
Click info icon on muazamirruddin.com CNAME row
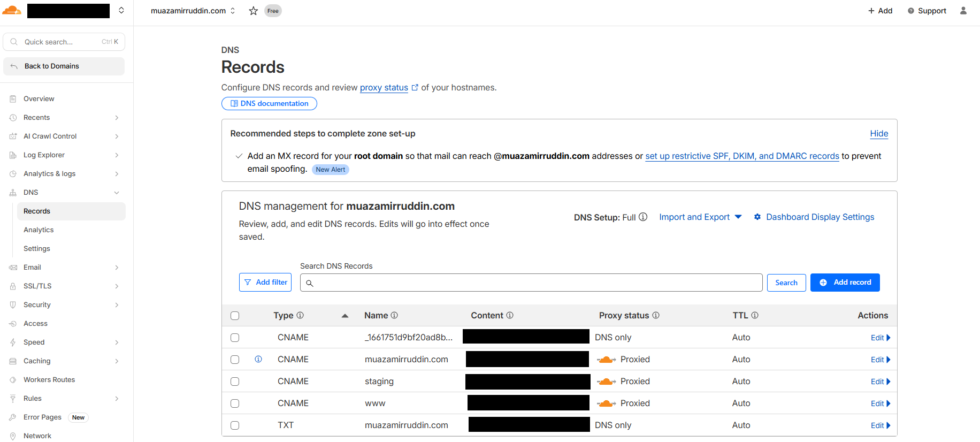(x=258, y=359)
